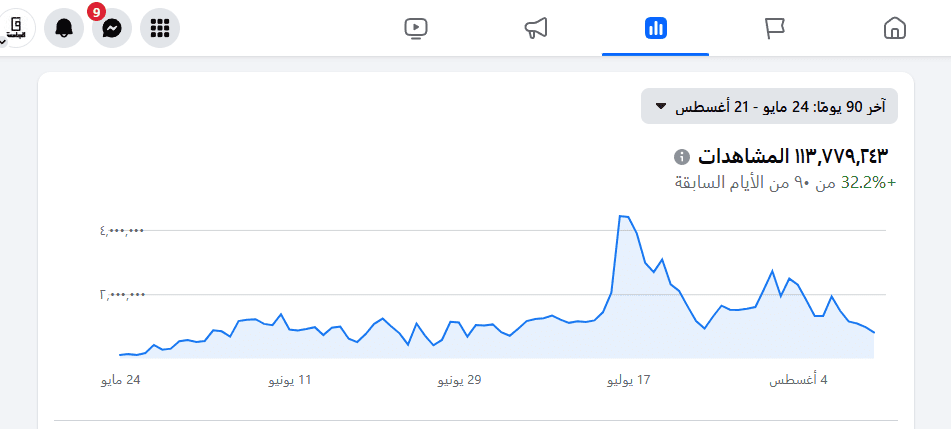This screenshot has width=951, height=429.
Task: Click the info icon beside المشاهدات
Action: (x=681, y=157)
